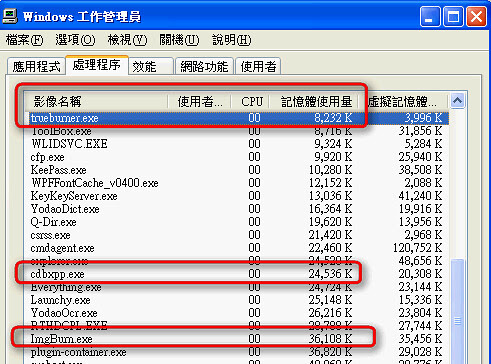Sort by the 影像名稱 column header

pos(96,101)
